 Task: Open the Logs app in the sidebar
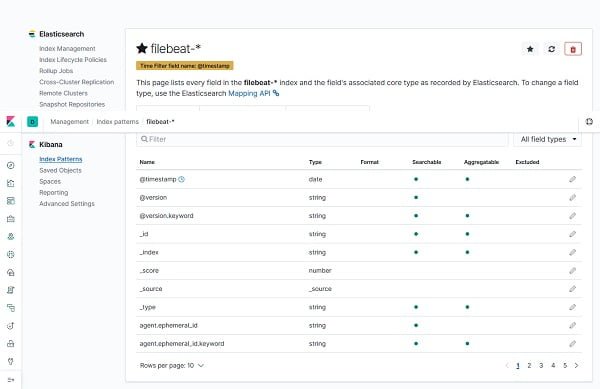click(11, 290)
